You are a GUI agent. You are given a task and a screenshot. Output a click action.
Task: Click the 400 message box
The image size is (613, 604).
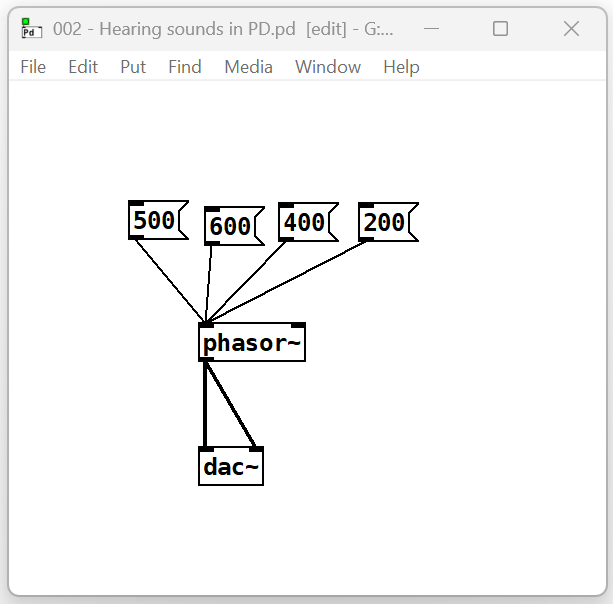point(304,222)
